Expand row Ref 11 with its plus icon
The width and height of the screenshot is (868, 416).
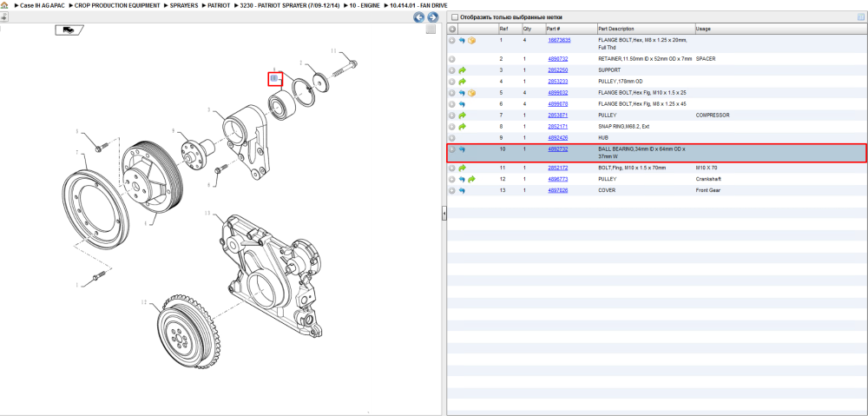pos(451,168)
